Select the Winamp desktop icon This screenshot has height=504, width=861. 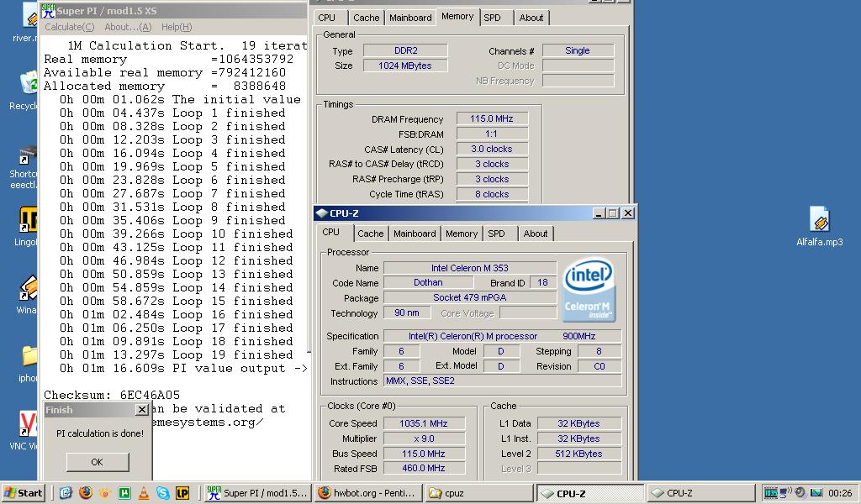[x=27, y=295]
